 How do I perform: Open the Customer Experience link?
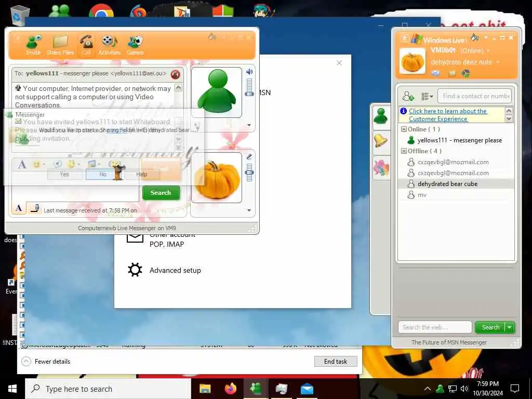pos(448,115)
